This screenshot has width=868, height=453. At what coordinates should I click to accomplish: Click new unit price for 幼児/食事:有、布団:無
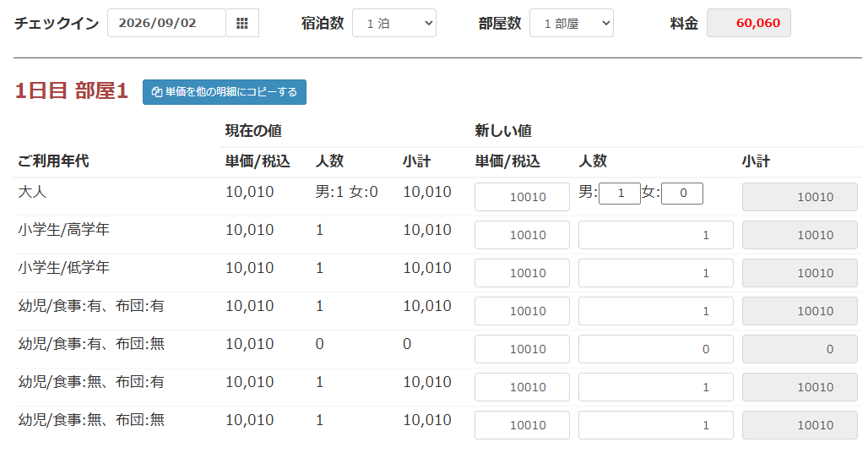(522, 349)
